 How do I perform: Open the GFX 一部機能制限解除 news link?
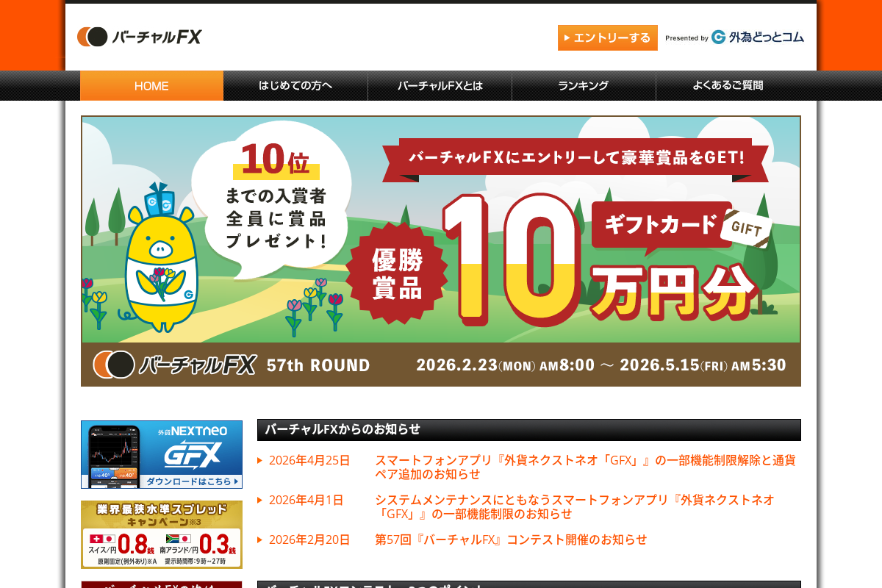click(x=585, y=467)
